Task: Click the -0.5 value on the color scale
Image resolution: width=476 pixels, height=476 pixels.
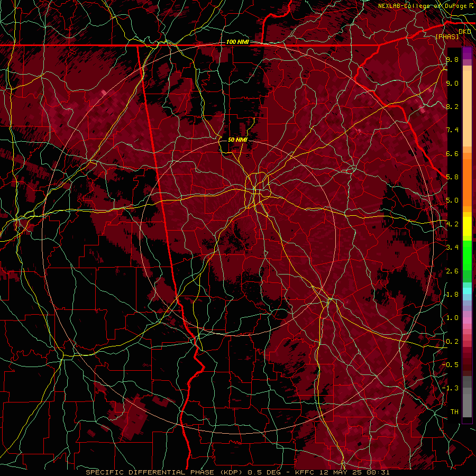Action: 451,364
